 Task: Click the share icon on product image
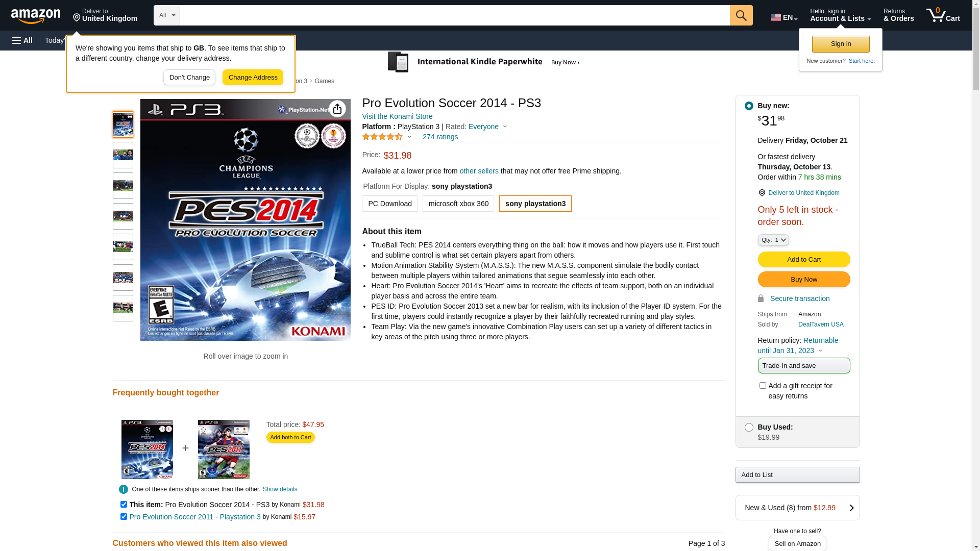tap(337, 109)
